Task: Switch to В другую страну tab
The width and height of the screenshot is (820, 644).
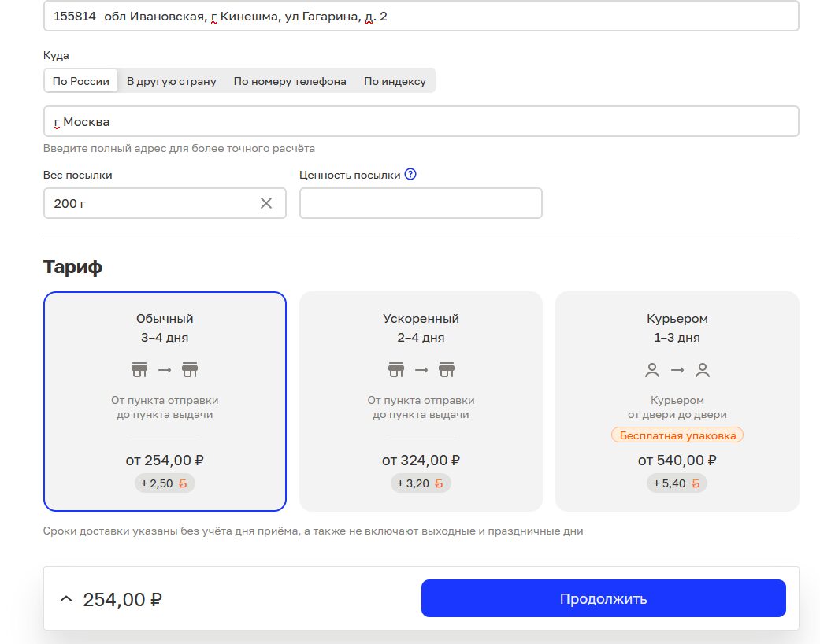Action: pos(171,81)
